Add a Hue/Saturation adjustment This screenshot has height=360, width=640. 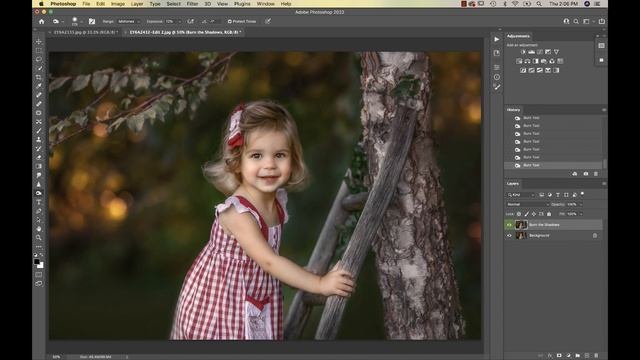coord(519,61)
